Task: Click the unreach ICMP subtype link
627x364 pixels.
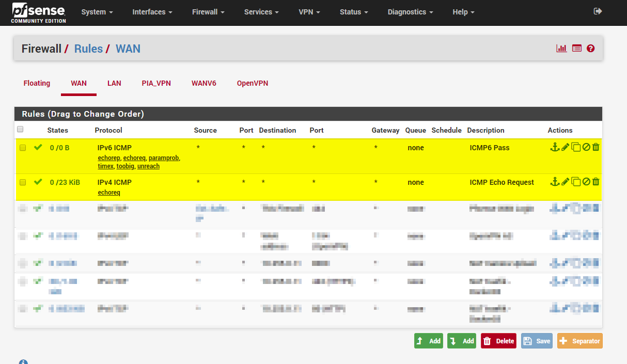Action: [x=148, y=166]
